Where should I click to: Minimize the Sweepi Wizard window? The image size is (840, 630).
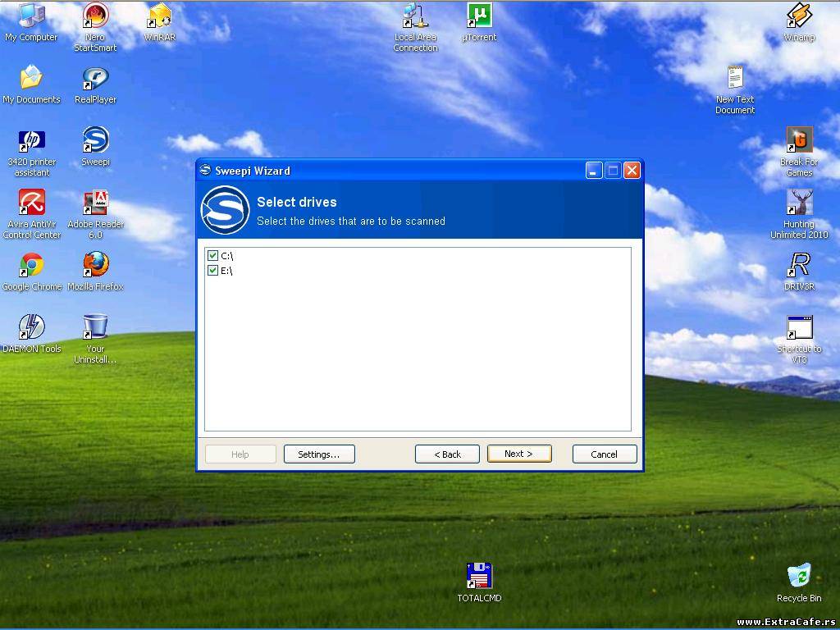click(594, 171)
